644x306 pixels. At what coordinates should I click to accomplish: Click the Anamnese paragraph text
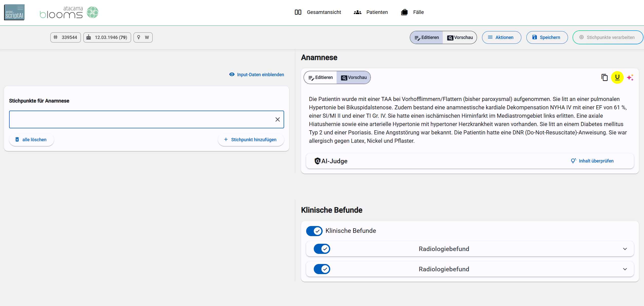[468, 120]
